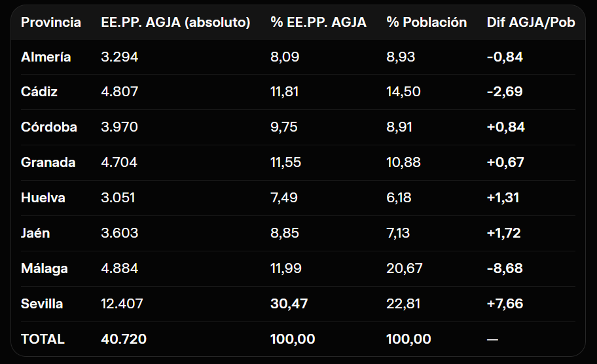This screenshot has height=364, width=597.
Task: Click the 12.407 value for Sevilla
Action: coord(122,304)
